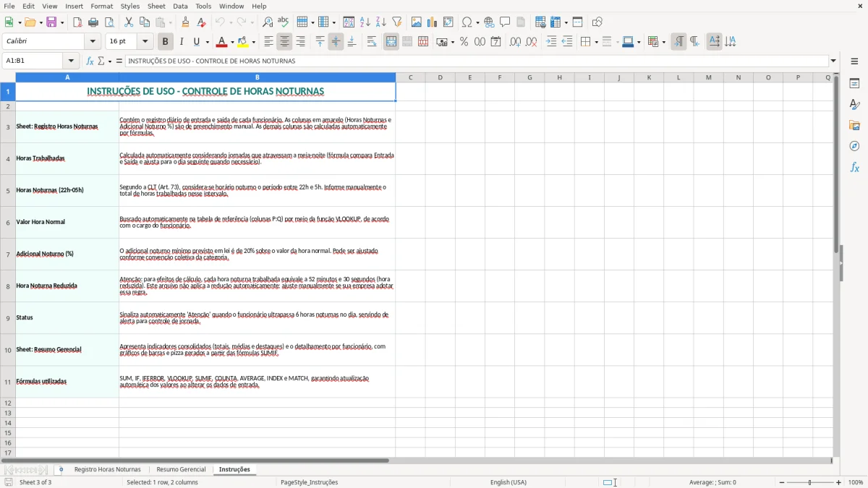Open the Sheet menu
Viewport: 868px width, 488px height.
coord(156,6)
